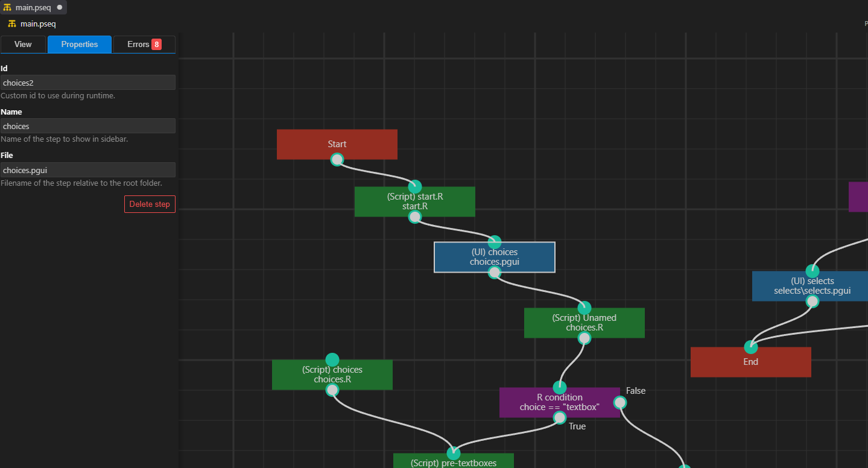Screen dimensions: 868x468
Task: Focus the Id field containing choices2
Action: pyautogui.click(x=88, y=83)
